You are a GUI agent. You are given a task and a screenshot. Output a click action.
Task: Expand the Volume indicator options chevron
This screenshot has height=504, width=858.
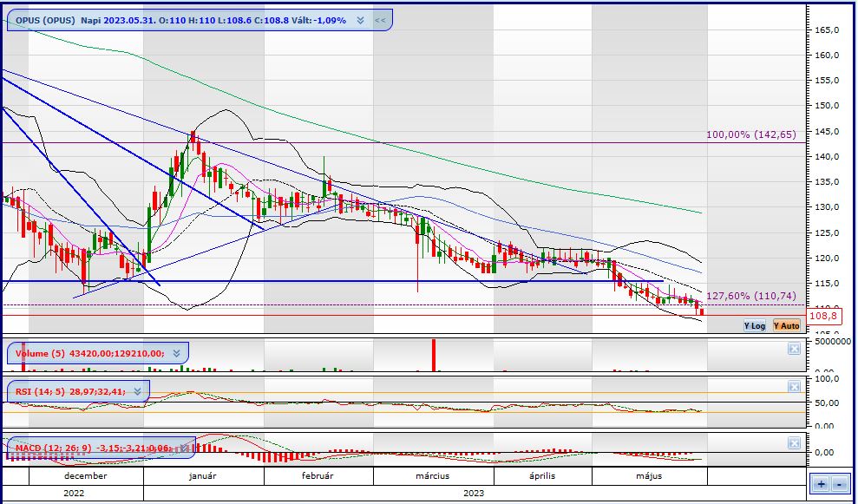point(175,353)
